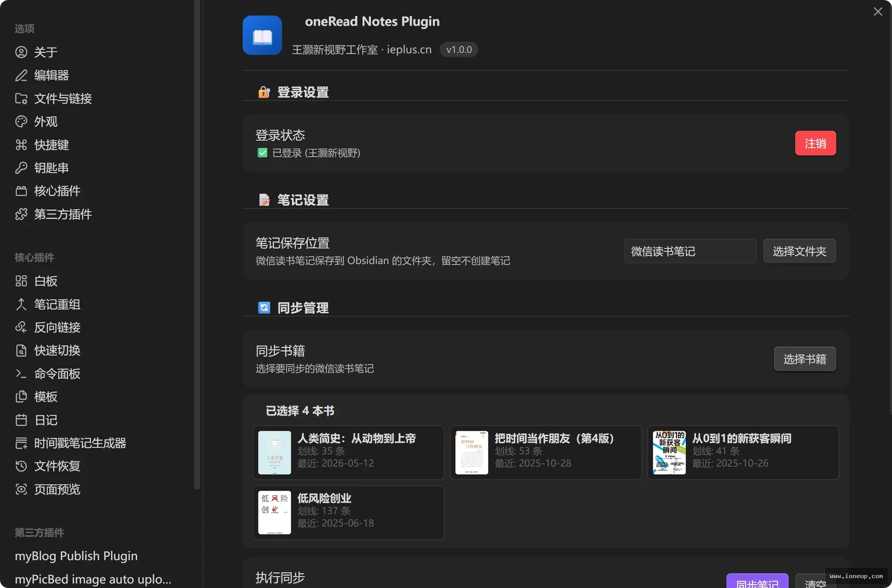Screen dimensions: 892x588
Task: Click the oneRead Notes Plugin book logo
Action: click(262, 35)
